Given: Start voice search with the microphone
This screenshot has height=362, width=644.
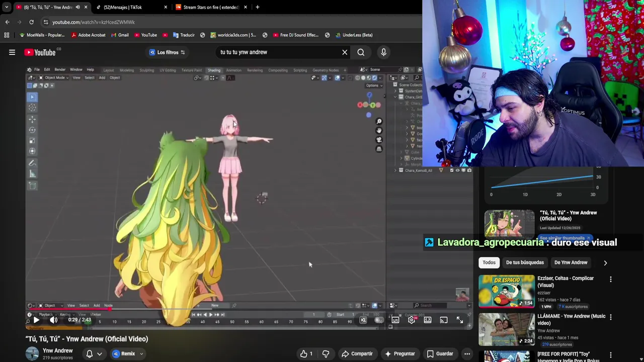Looking at the screenshot, I should [x=383, y=52].
